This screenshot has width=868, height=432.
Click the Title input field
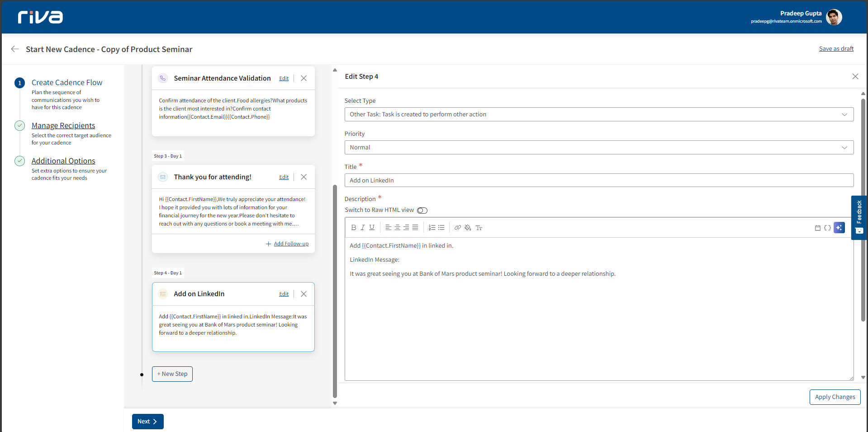click(x=599, y=181)
